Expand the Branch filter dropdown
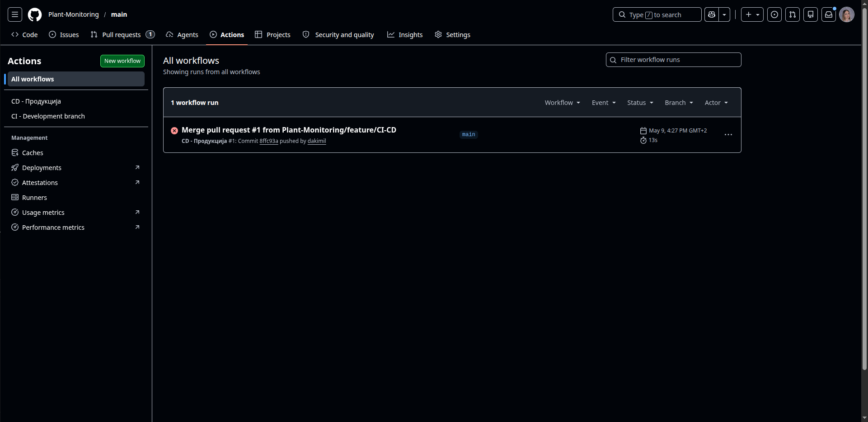The width and height of the screenshot is (868, 422). pyautogui.click(x=679, y=103)
